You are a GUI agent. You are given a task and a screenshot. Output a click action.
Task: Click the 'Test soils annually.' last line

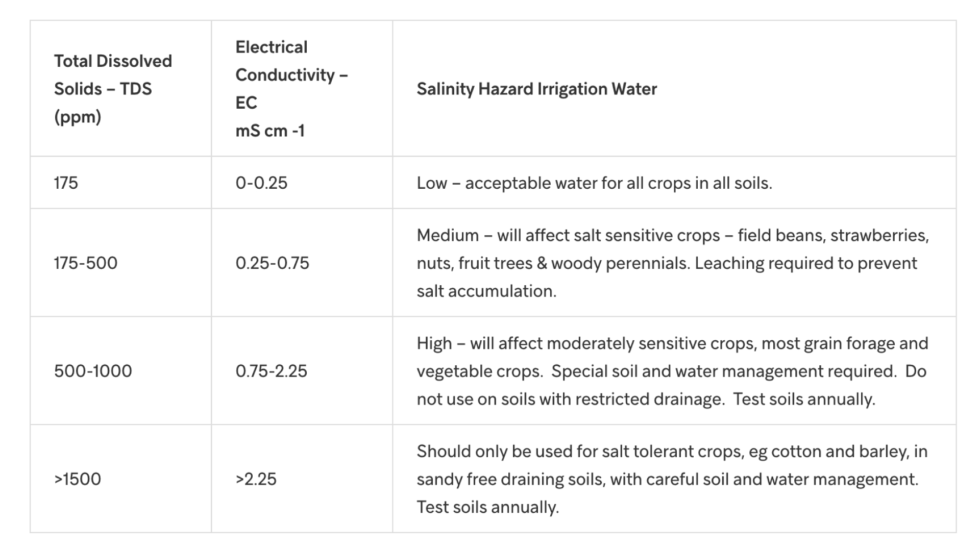point(488,507)
